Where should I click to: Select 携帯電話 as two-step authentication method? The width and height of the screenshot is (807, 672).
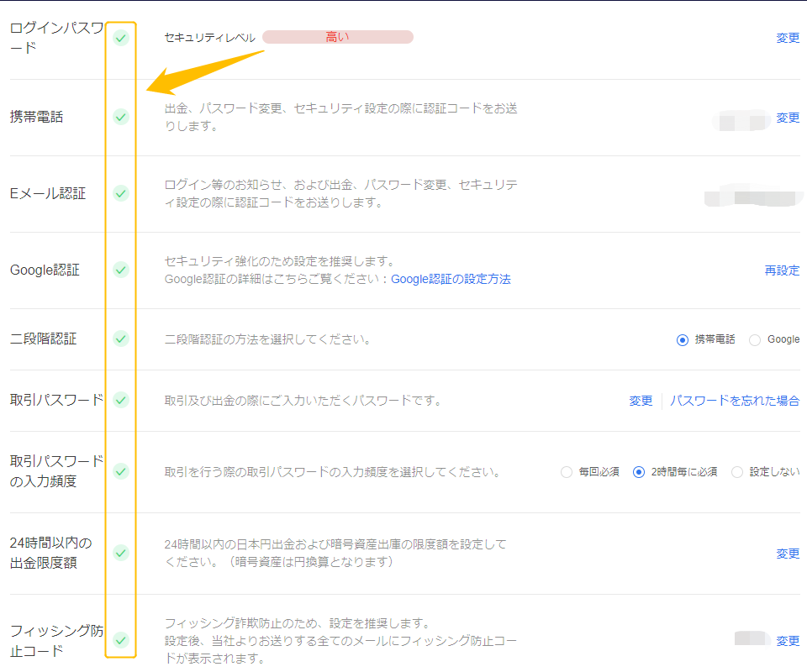point(683,340)
